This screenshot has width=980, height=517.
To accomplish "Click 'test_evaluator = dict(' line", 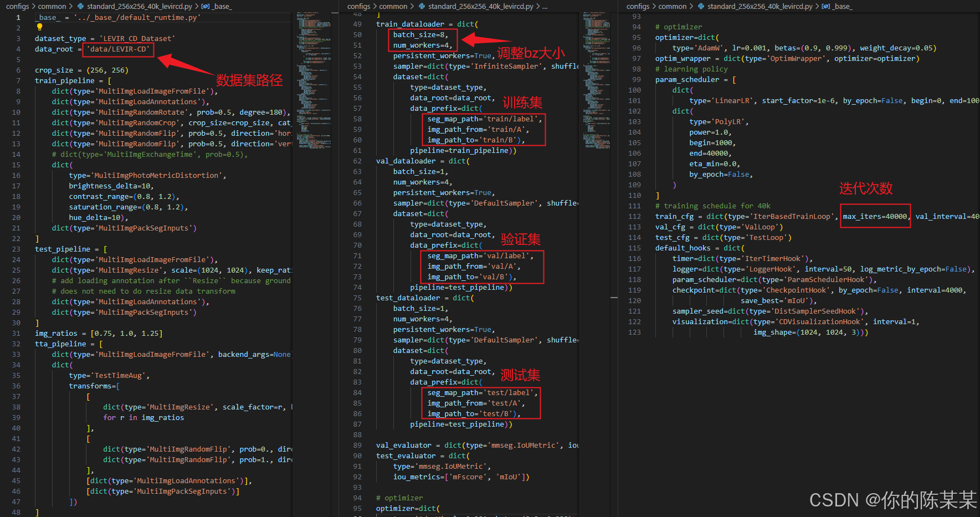I will (423, 456).
